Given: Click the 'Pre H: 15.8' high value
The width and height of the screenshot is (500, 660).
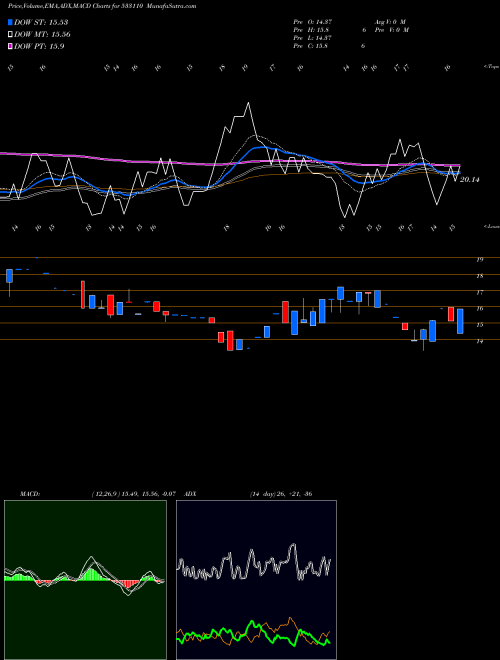Looking at the screenshot, I should (311, 30).
